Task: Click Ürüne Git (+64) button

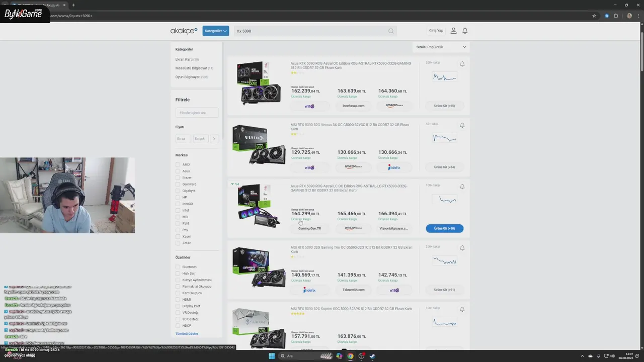Action: point(444,167)
